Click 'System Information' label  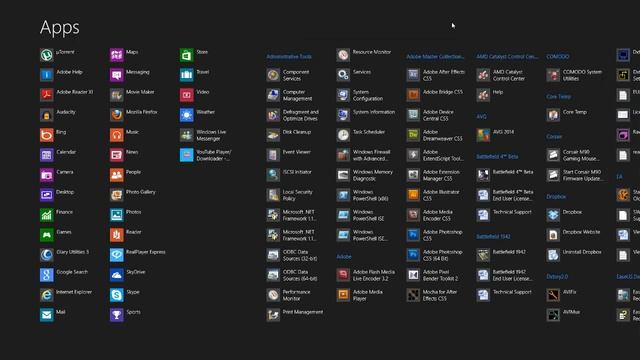374,112
